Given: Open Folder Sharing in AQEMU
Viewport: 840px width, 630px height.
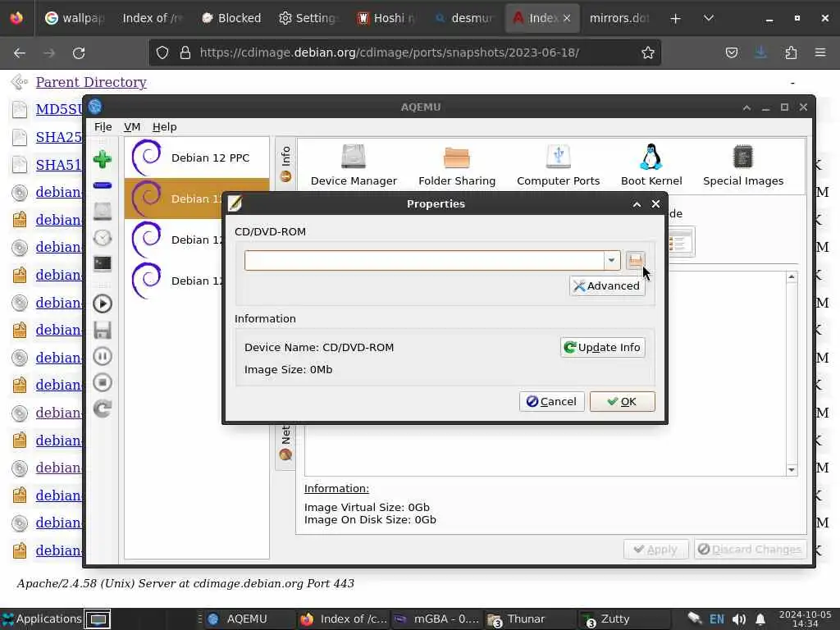Looking at the screenshot, I should click(457, 166).
